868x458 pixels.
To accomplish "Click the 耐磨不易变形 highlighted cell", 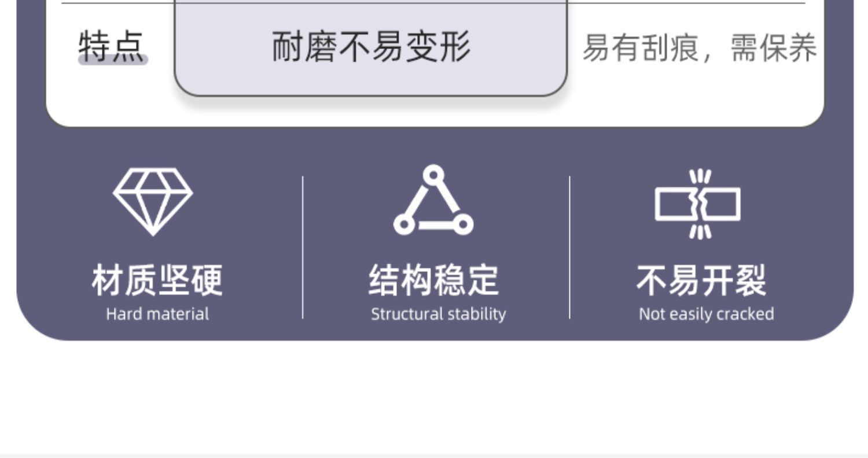I will click(x=371, y=47).
